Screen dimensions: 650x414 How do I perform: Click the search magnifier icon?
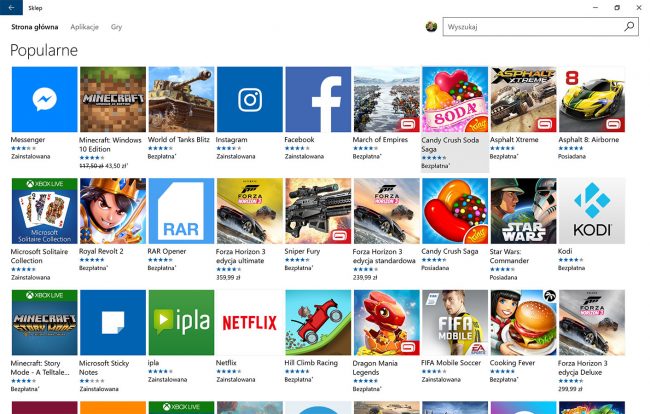tap(629, 27)
